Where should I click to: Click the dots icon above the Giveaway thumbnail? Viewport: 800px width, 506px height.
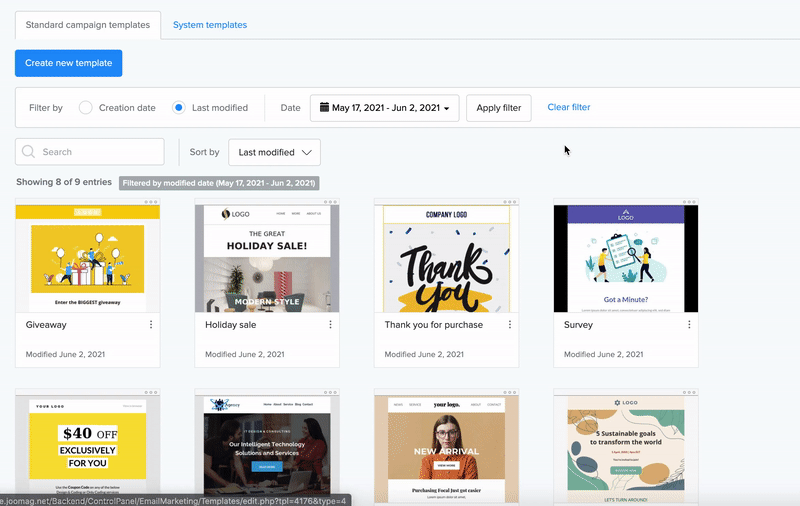pyautogui.click(x=151, y=201)
